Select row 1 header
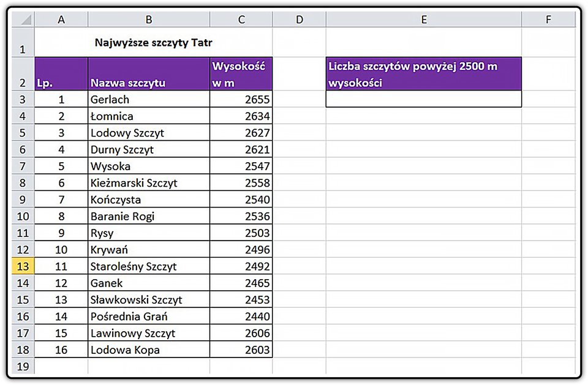588x385 pixels. point(23,42)
